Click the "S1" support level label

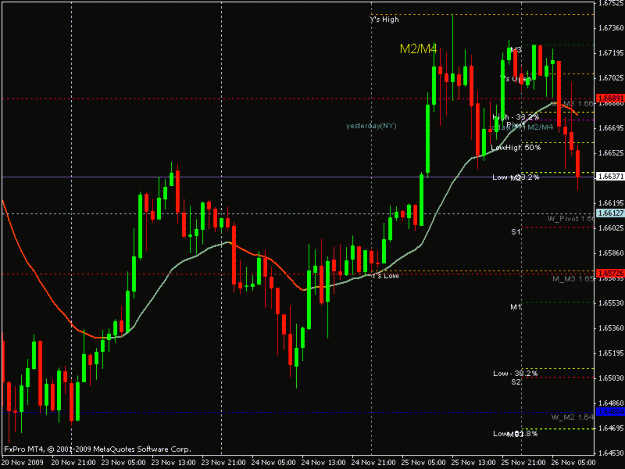pos(516,232)
